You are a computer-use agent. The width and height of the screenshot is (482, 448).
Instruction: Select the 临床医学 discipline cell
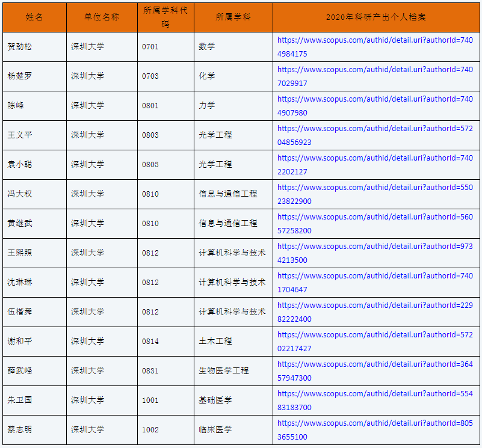click(215, 430)
